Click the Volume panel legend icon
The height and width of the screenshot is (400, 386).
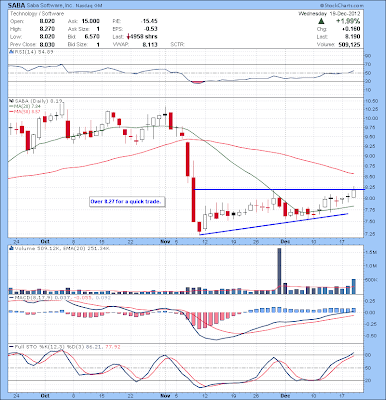(x=11, y=248)
